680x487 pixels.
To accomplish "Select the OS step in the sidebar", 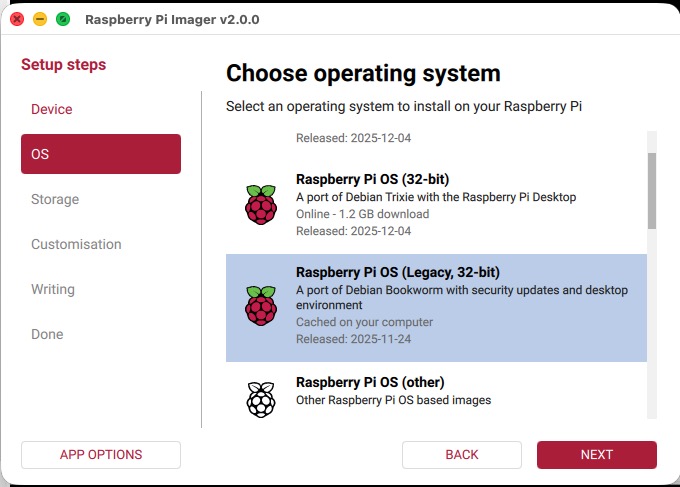I will click(100, 154).
